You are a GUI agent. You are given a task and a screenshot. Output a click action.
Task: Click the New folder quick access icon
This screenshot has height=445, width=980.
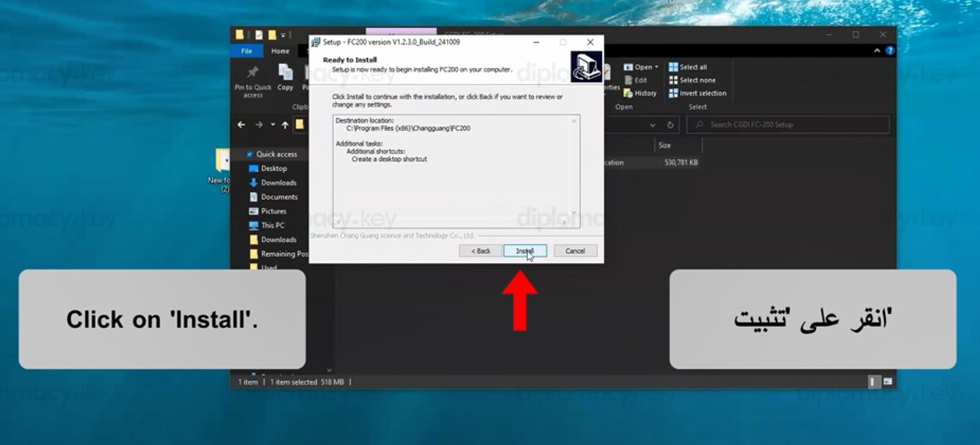(272, 35)
